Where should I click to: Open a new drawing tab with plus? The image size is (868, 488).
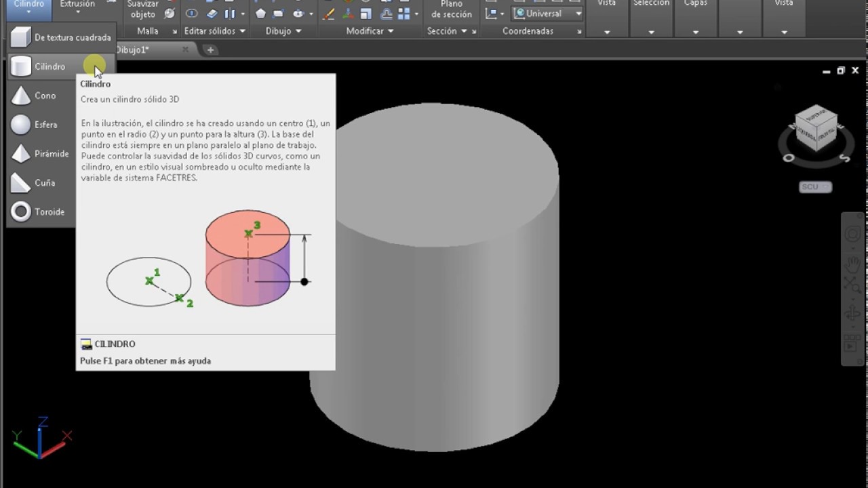(x=210, y=50)
